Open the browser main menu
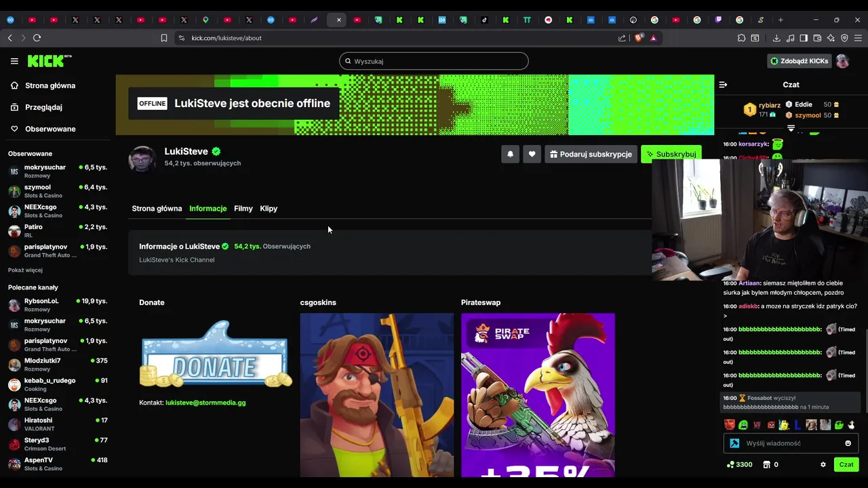 pyautogui.click(x=858, y=38)
